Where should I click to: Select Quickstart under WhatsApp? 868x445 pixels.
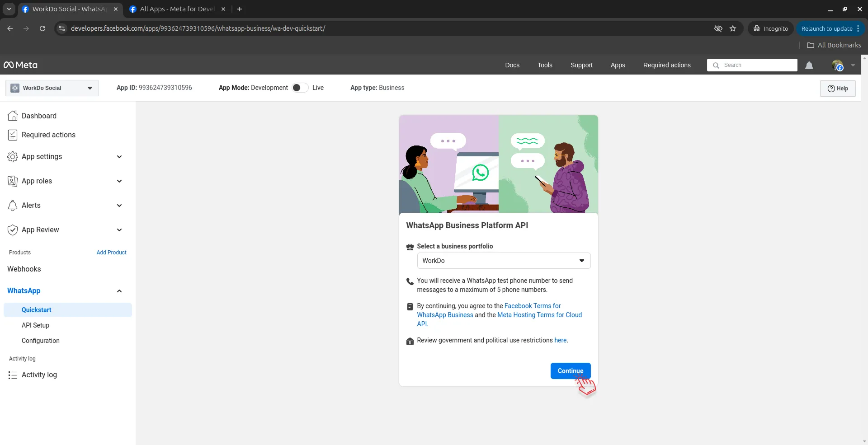[x=68, y=310]
